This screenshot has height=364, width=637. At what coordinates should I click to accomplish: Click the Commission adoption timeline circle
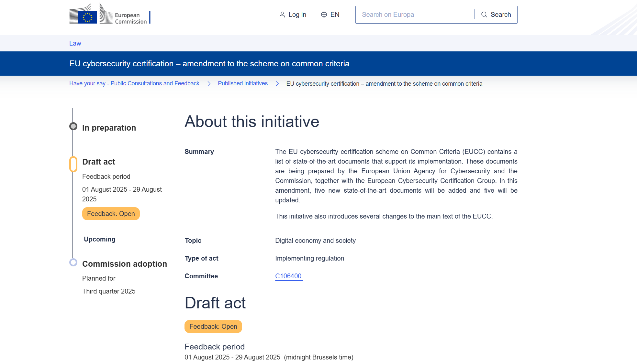[73, 262]
